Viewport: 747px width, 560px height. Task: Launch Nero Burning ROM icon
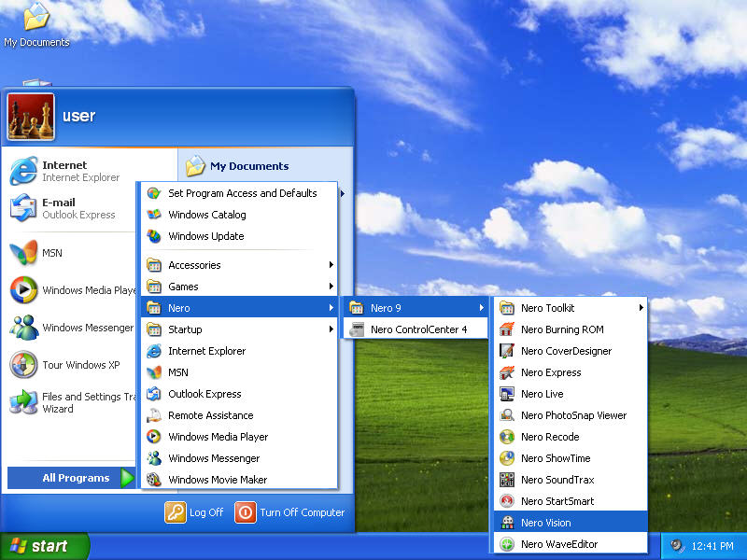(x=507, y=329)
